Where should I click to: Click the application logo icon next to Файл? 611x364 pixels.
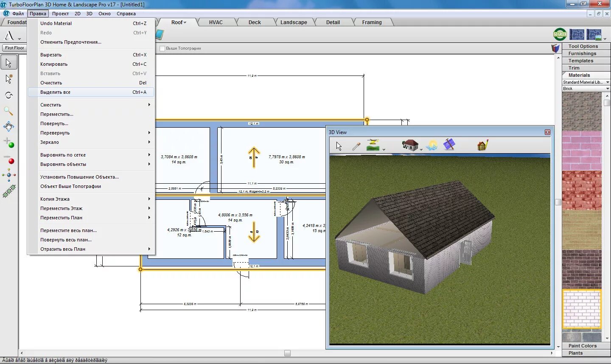coord(6,14)
